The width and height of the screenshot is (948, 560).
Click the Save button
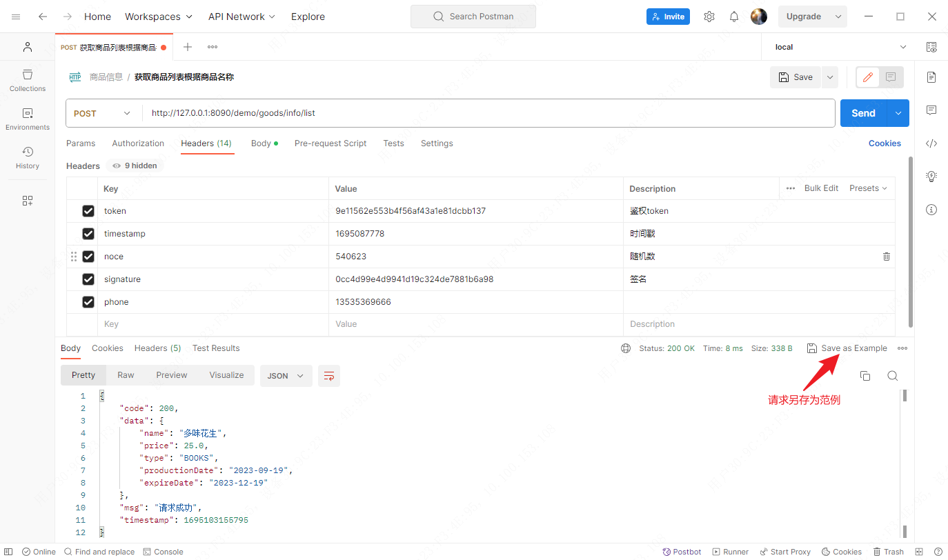[796, 77]
